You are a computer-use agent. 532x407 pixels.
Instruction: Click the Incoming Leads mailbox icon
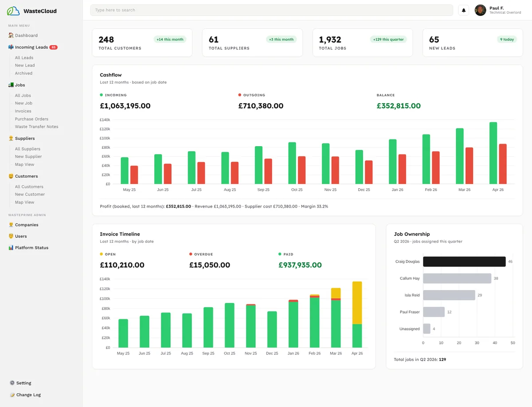pyautogui.click(x=11, y=47)
